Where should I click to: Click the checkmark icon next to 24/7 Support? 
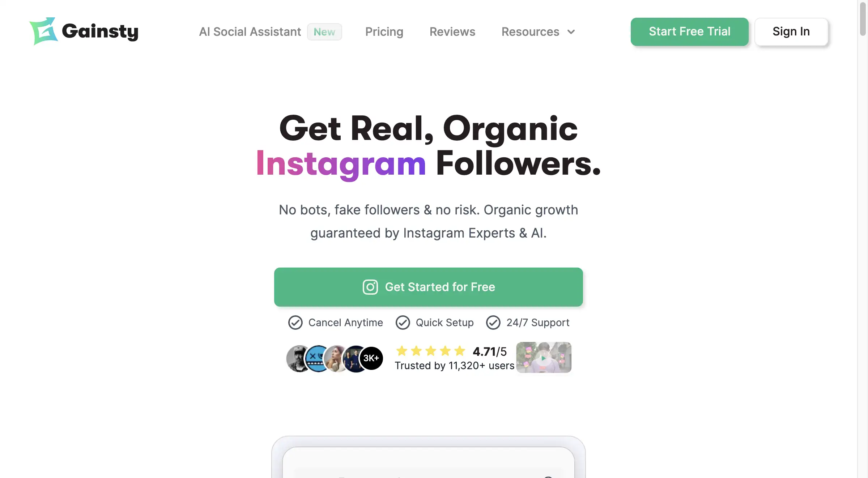[493, 323]
